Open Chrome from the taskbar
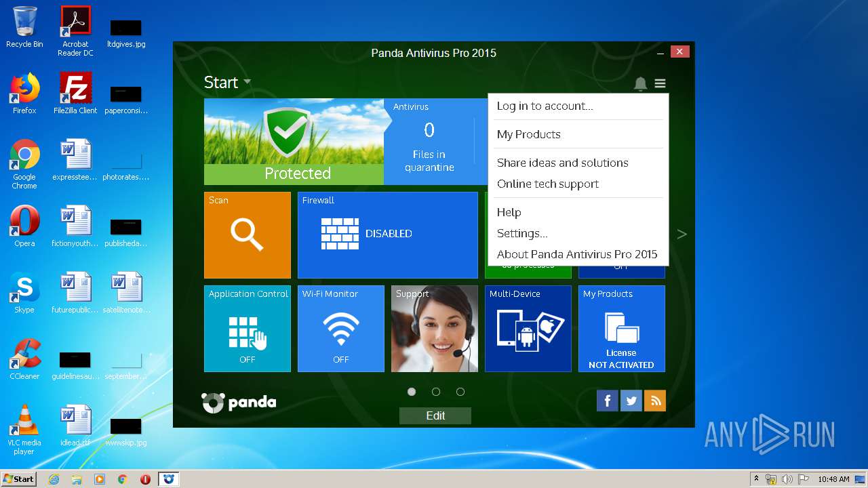This screenshot has height=488, width=868. 123,479
